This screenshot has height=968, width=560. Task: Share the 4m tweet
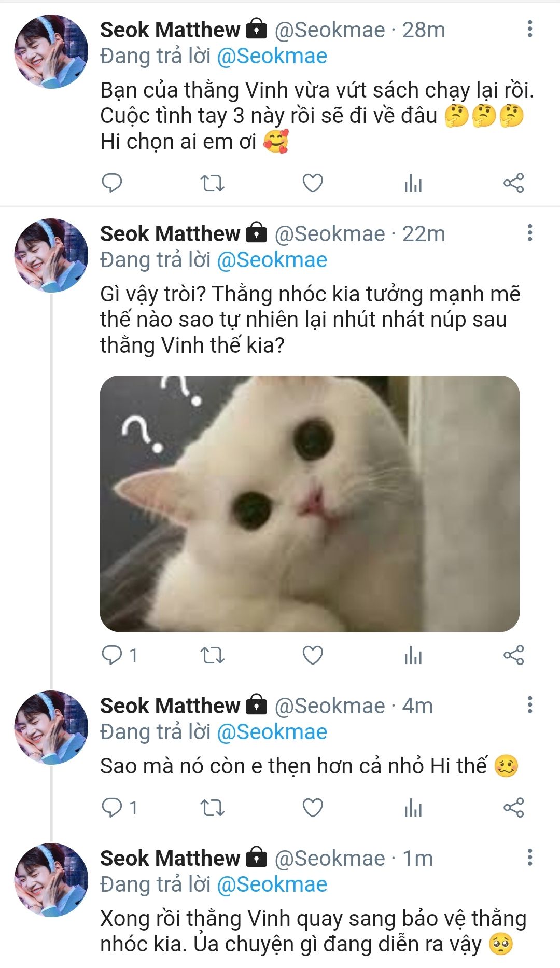coord(514,808)
